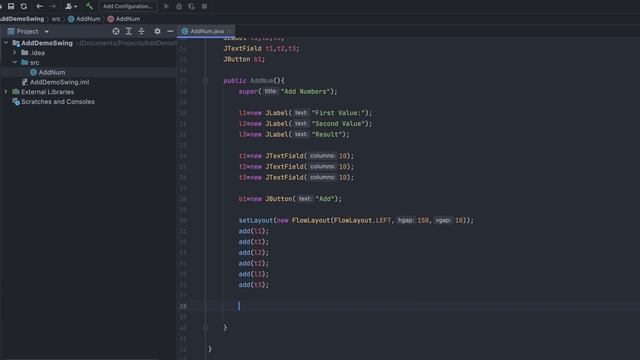Click the "First Value:" string literal

[337, 113]
